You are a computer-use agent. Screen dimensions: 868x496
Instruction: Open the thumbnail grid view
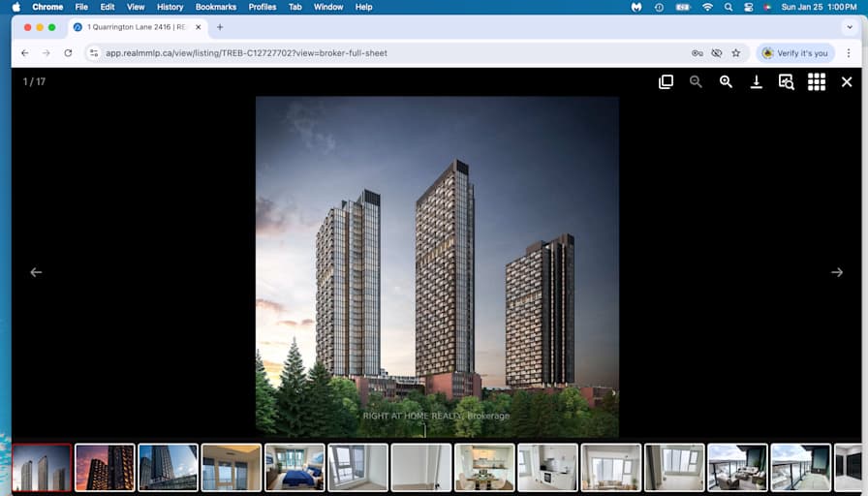817,82
